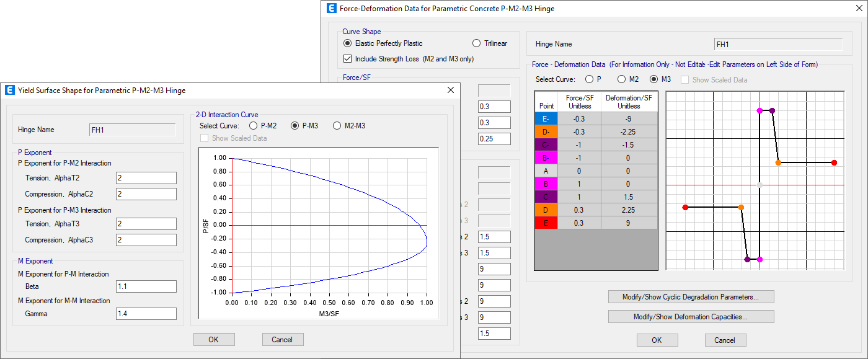Click the Tension AlphaT2 value field

146,177
